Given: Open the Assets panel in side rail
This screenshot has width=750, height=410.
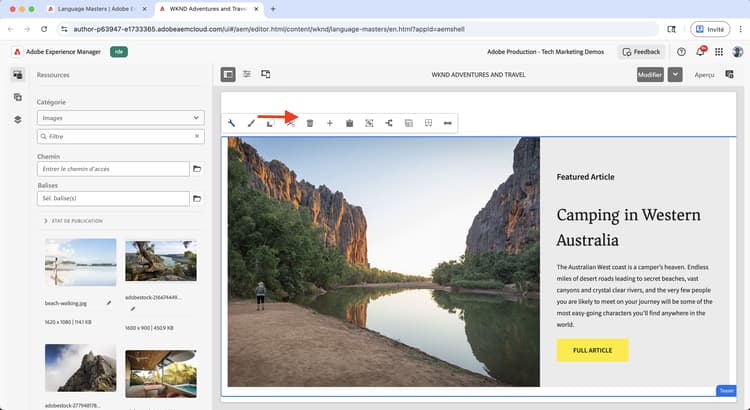Looking at the screenshot, I should point(18,75).
